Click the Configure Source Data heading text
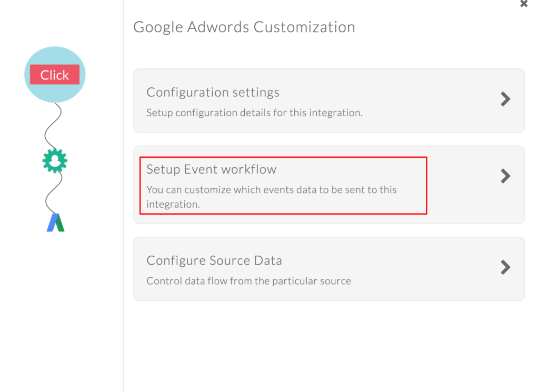This screenshot has height=392, width=539. pyautogui.click(x=214, y=260)
